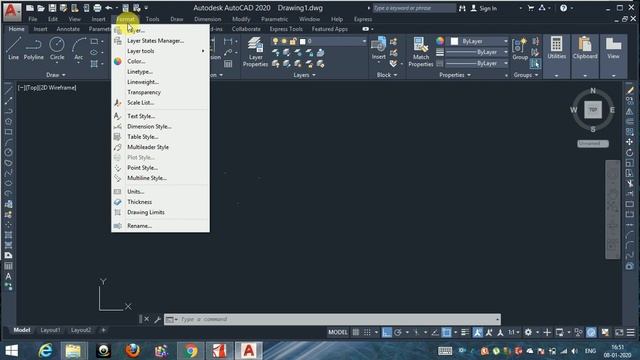640x360 pixels.
Task: Open Chrome from Windows taskbar
Action: (191, 351)
